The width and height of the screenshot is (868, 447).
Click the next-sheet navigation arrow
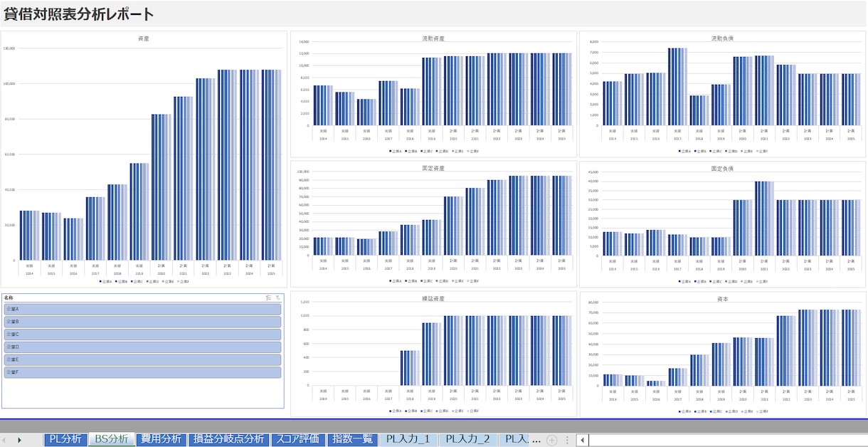coord(19,440)
